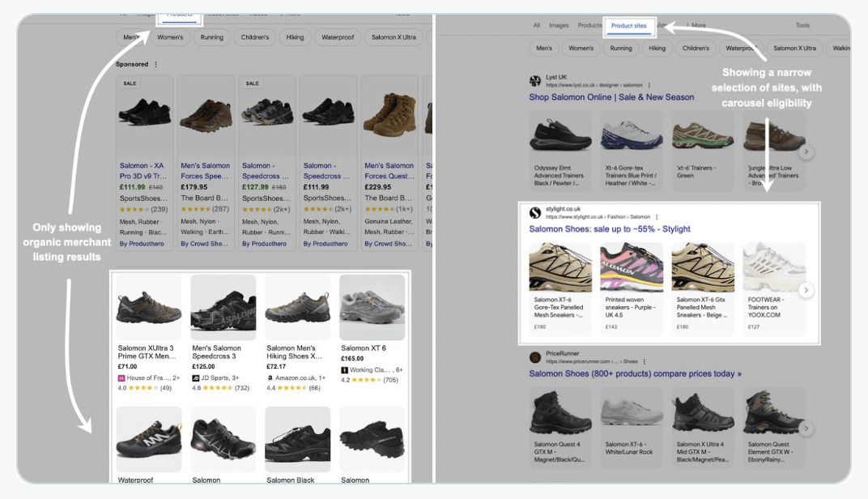868x499 pixels.
Task: Open the More dropdown in search tabs
Action: tap(696, 25)
